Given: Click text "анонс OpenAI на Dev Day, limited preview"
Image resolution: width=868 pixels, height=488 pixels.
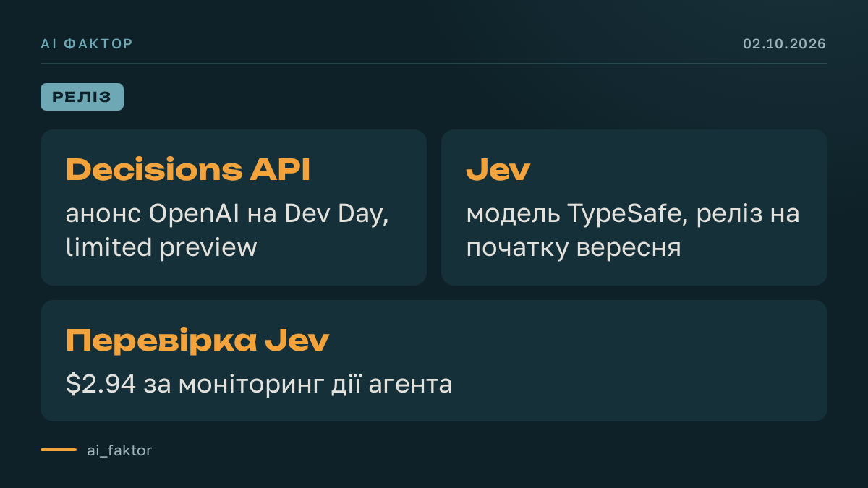Looking at the screenshot, I should [x=228, y=231].
